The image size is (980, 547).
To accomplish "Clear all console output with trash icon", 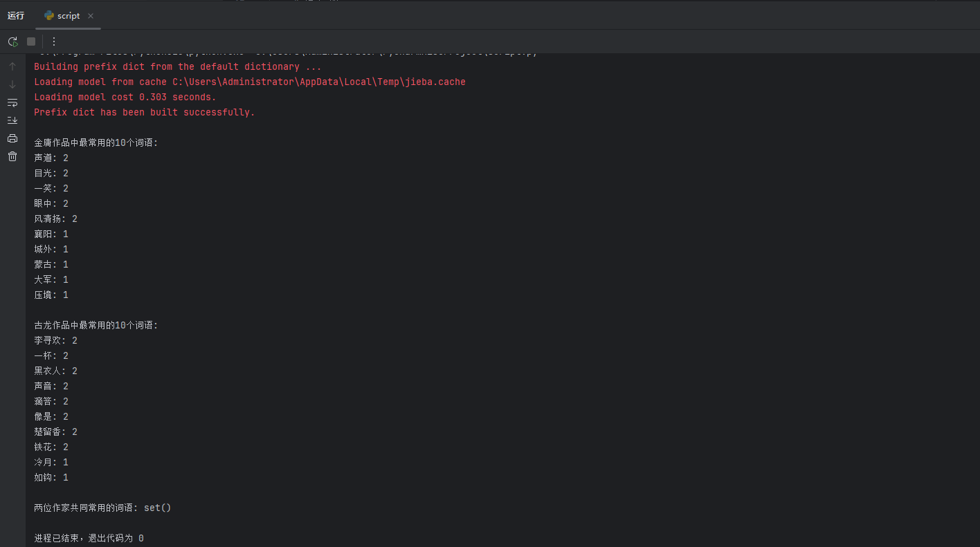I will tap(12, 156).
